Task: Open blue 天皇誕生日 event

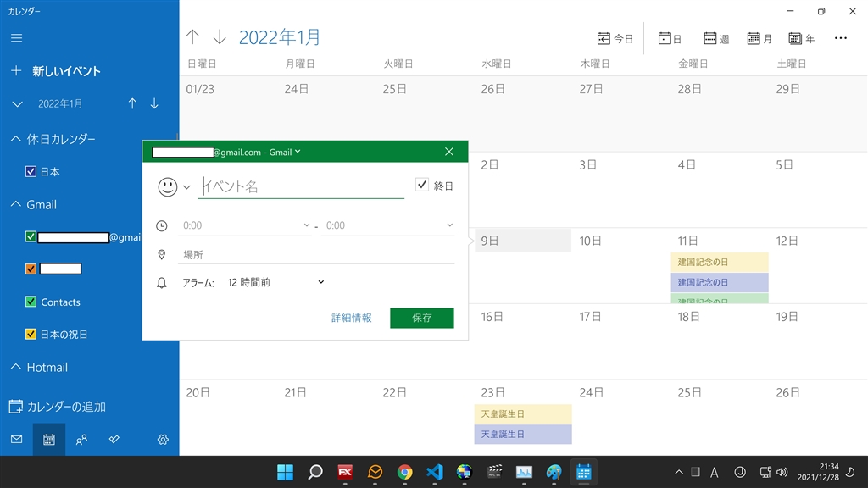Action: [x=523, y=435]
